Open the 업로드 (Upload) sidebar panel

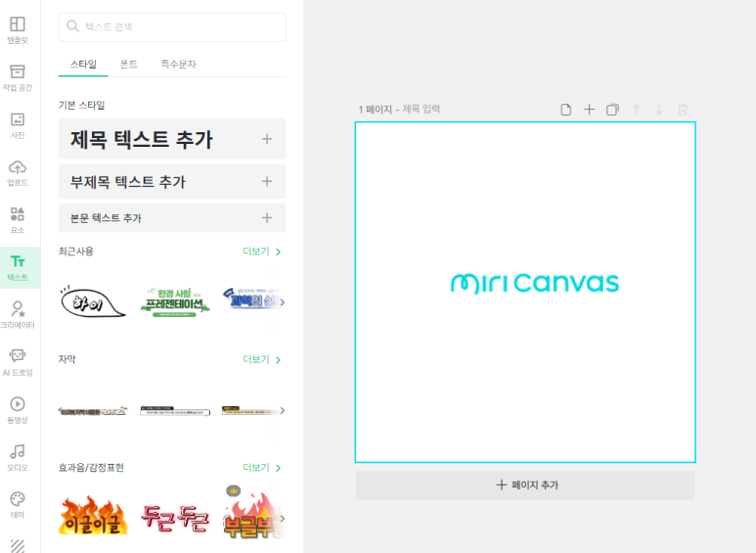tap(18, 173)
